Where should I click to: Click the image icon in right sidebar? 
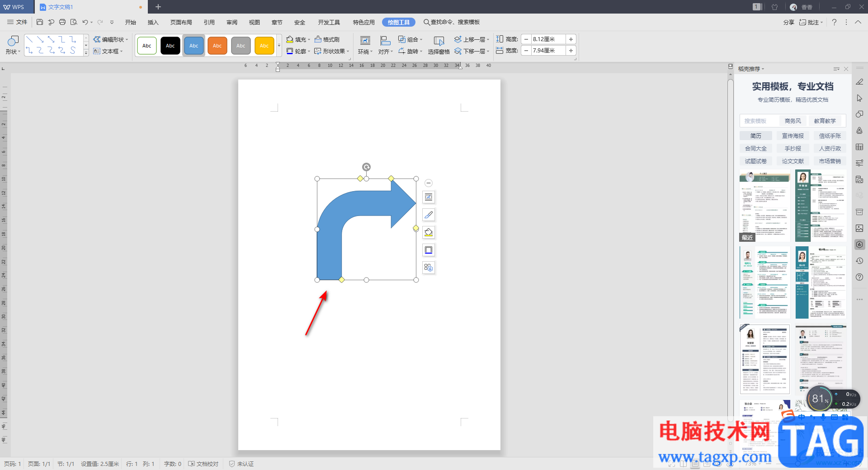(x=859, y=228)
